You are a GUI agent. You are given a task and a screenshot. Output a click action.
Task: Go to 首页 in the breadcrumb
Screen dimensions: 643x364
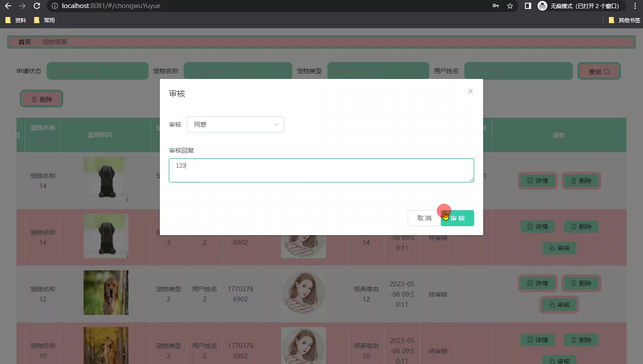25,42
